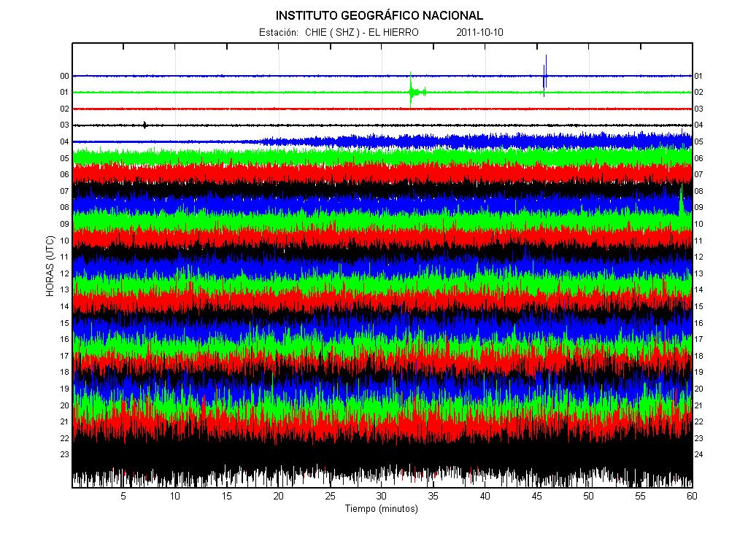Click hour label 23 on left axis
This screenshot has width=748, height=560.
point(64,455)
